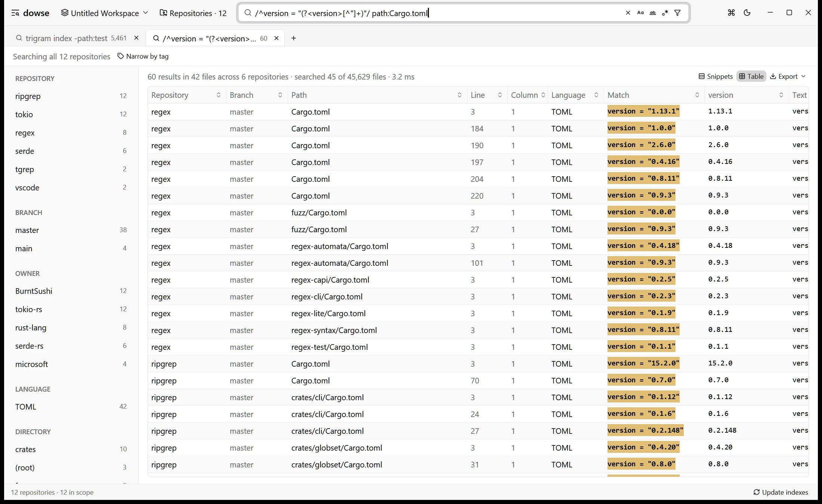Sort by Match column arrows

tap(697, 95)
